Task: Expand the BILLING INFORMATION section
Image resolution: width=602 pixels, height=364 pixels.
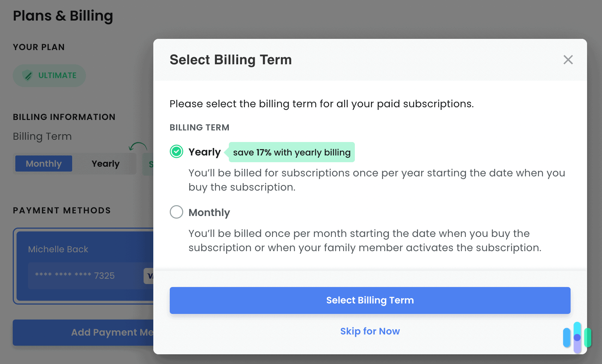Action: tap(64, 117)
